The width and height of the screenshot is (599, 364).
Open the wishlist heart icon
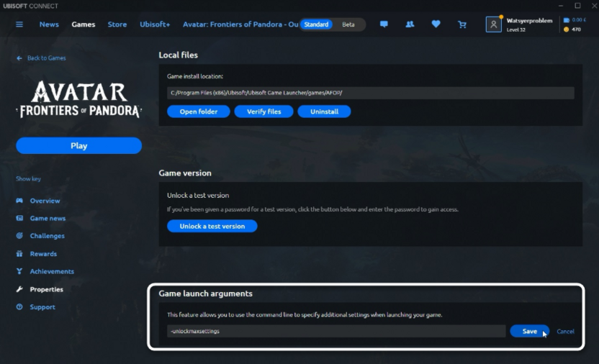[436, 24]
